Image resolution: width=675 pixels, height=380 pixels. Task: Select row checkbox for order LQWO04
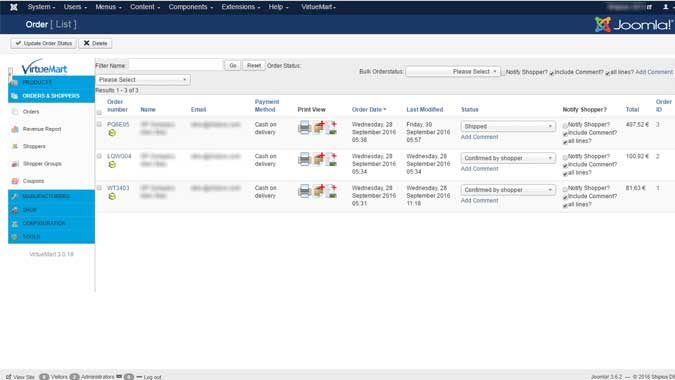[x=99, y=156]
